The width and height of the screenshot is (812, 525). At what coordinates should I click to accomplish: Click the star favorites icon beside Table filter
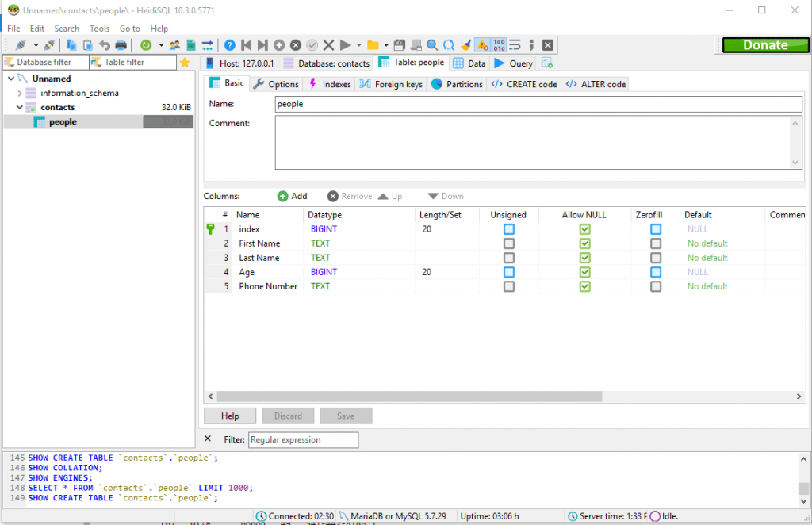pos(185,63)
